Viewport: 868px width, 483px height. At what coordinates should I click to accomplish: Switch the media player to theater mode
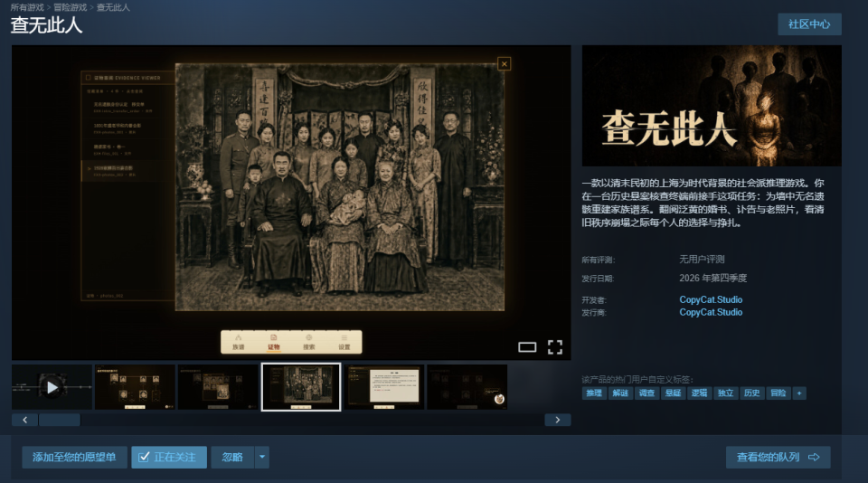click(527, 346)
